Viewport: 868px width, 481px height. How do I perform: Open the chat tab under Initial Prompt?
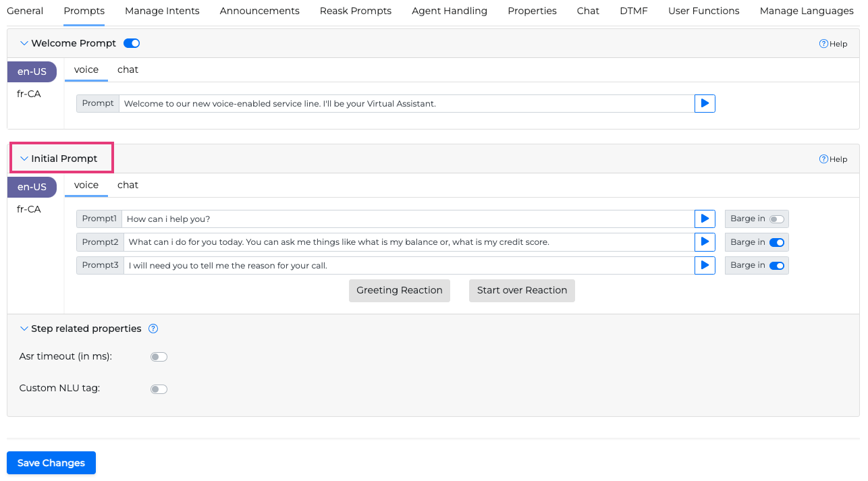pos(128,185)
